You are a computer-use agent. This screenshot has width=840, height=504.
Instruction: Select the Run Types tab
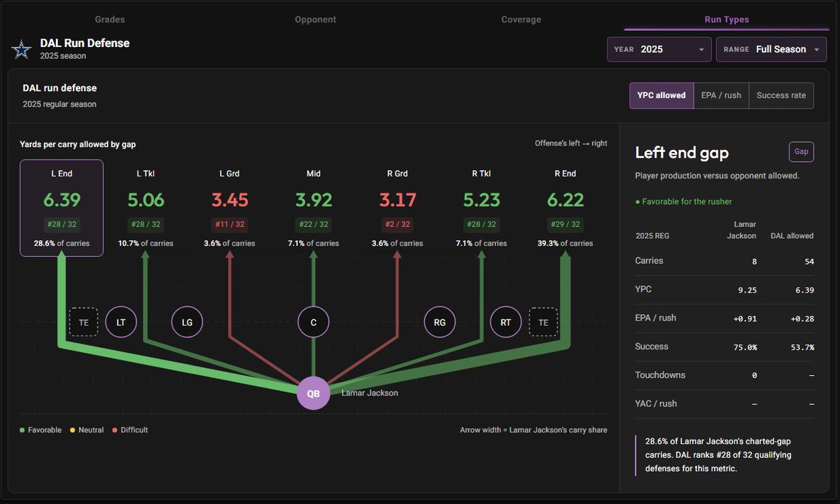coord(727,20)
